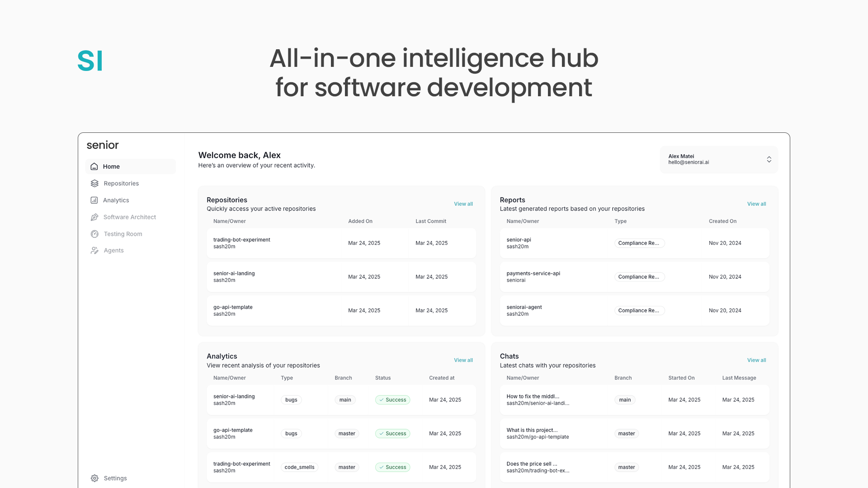Click the teal SI logo

(90, 61)
